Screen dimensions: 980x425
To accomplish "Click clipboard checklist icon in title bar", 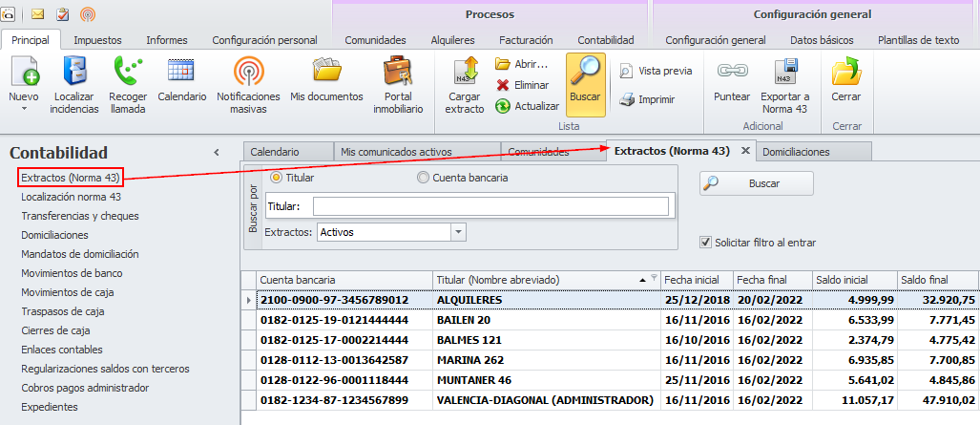I will pyautogui.click(x=62, y=13).
